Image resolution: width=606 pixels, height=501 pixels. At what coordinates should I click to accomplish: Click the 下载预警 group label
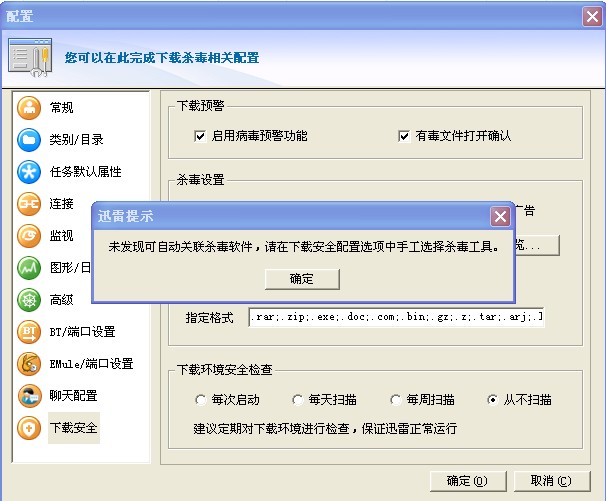tap(201, 106)
